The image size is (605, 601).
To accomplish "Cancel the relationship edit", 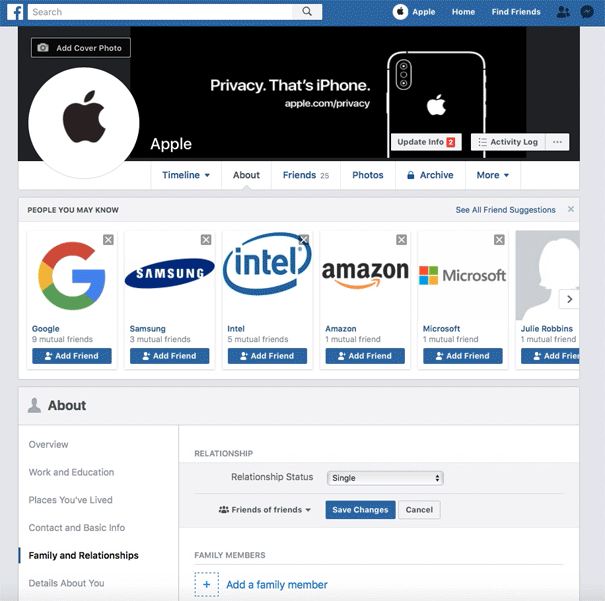I will pos(419,510).
